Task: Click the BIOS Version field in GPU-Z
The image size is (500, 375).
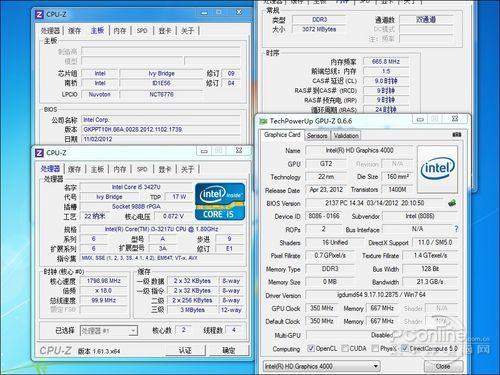Action: pos(375,203)
